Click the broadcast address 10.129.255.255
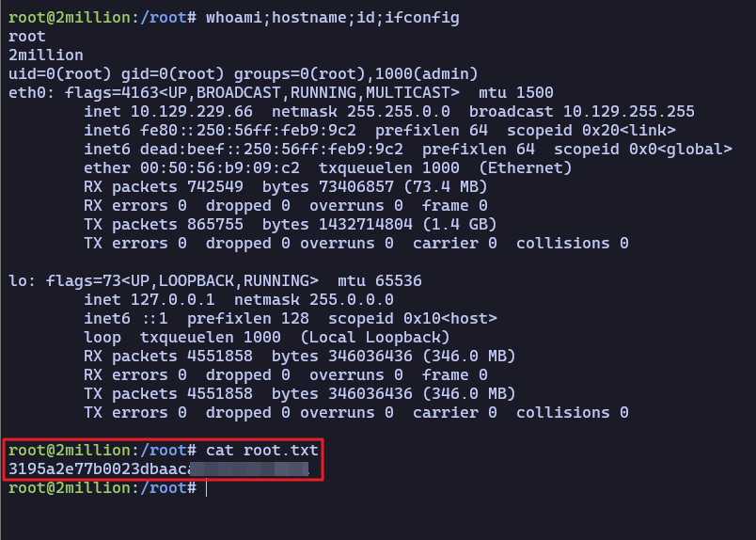The image size is (756, 540). pos(629,112)
